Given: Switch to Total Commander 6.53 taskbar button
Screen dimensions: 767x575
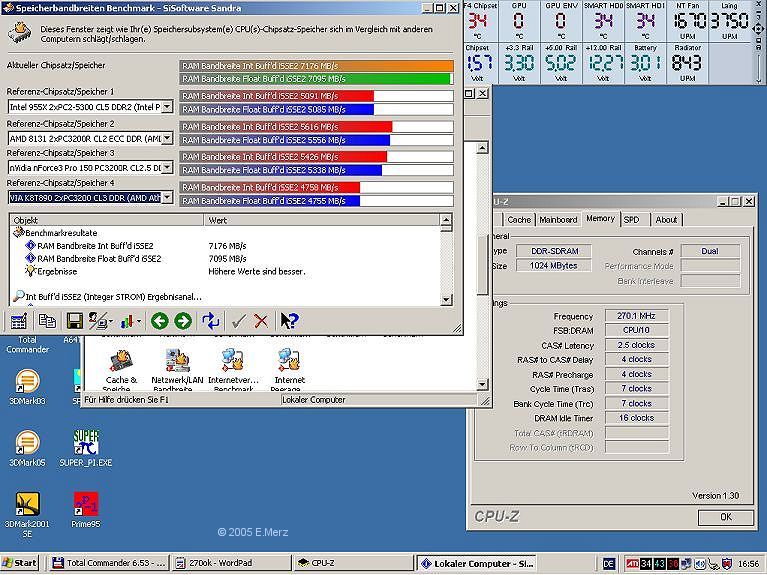Looking at the screenshot, I should pos(109,563).
